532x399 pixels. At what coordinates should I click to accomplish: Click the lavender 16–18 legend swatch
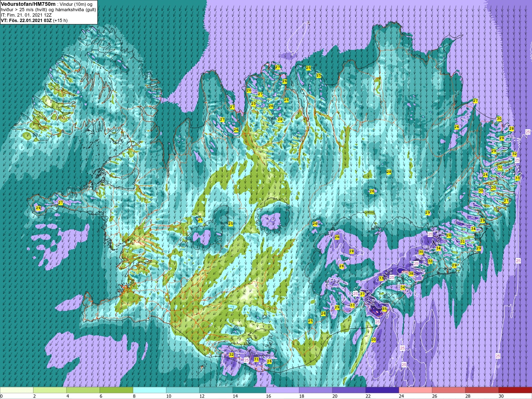[283, 390]
